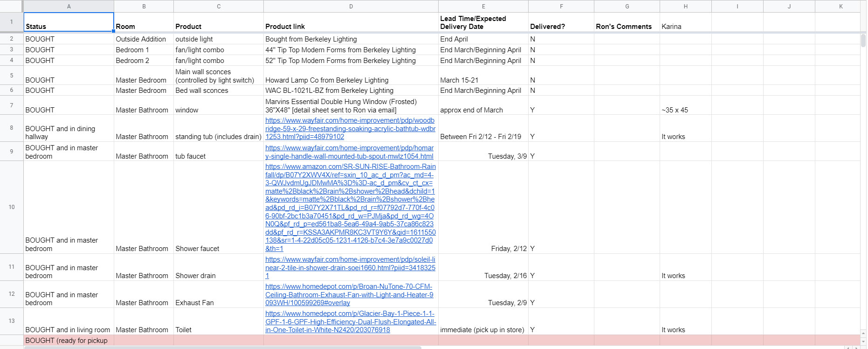Image resolution: width=868 pixels, height=349 pixels.
Task: Select the 'Lead Time/Expected Delivery Date' header cell
Action: (483, 22)
